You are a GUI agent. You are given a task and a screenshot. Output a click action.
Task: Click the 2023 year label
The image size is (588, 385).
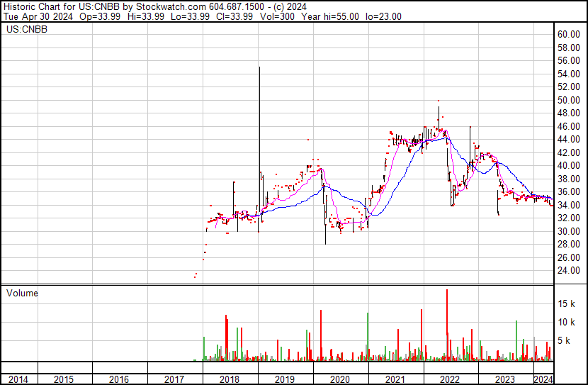(x=504, y=379)
